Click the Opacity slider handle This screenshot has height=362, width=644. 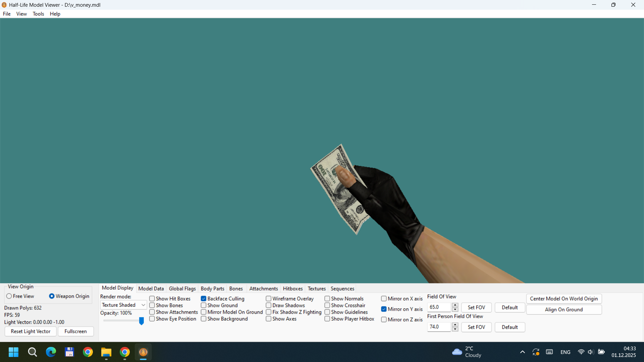(x=142, y=321)
